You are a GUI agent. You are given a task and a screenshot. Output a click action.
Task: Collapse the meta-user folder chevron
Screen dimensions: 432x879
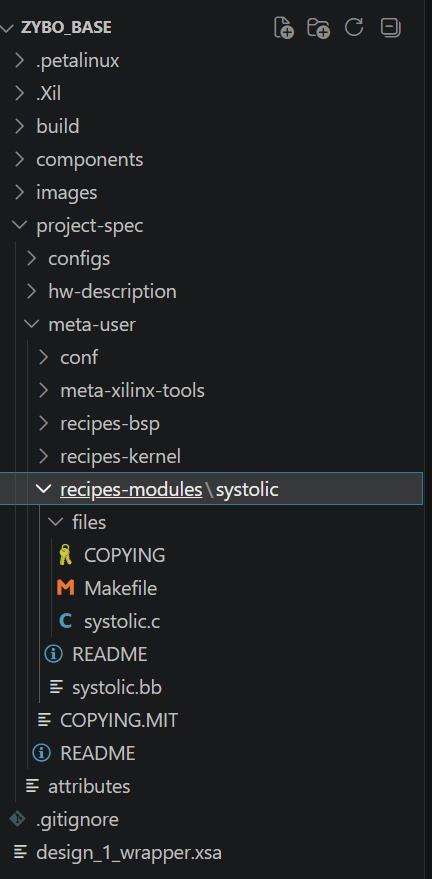[31, 324]
